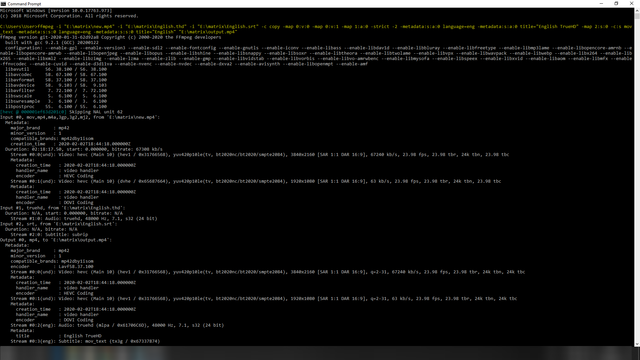Image resolution: width=640 pixels, height=360 pixels.
Task: Click the 'Command Prompt' window title text
Action: coord(24,4)
